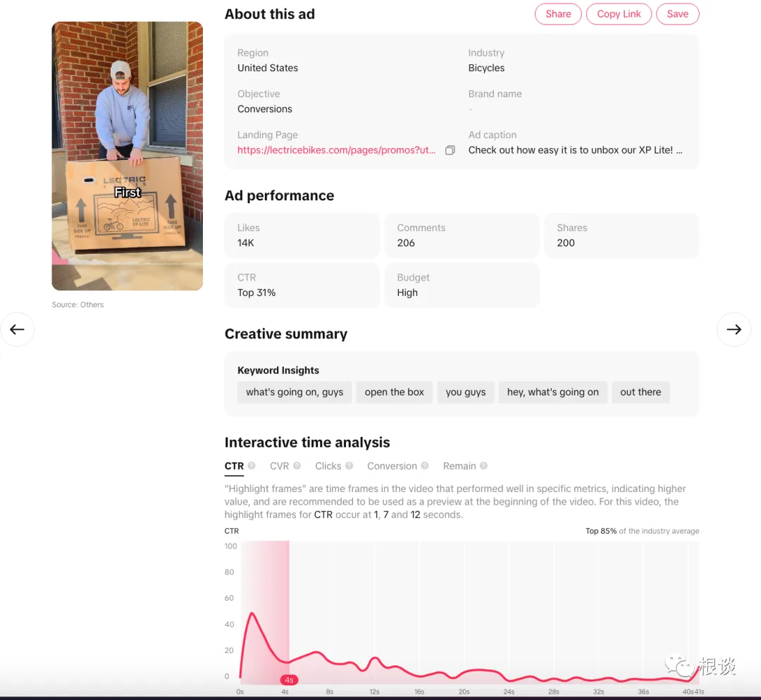Go to next ad with right arrow
The height and width of the screenshot is (700, 761).
click(x=734, y=330)
